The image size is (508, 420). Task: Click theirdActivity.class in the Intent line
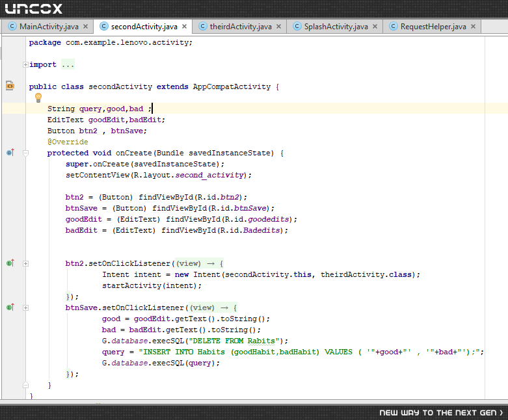point(366,274)
